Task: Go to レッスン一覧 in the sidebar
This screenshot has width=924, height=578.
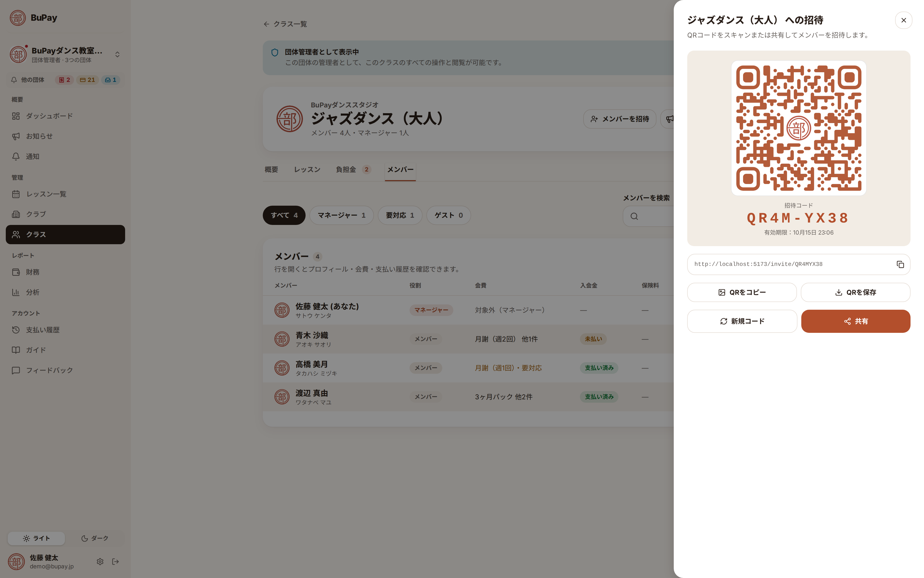Action: click(65, 194)
